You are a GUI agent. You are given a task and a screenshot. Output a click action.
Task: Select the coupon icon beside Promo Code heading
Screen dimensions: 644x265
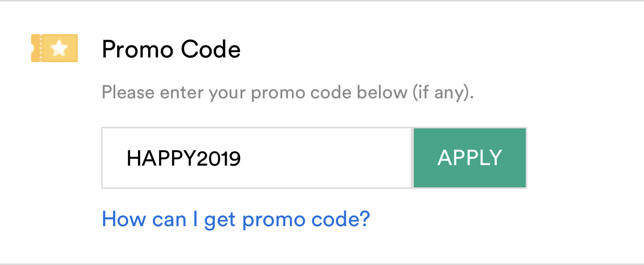[x=54, y=48]
